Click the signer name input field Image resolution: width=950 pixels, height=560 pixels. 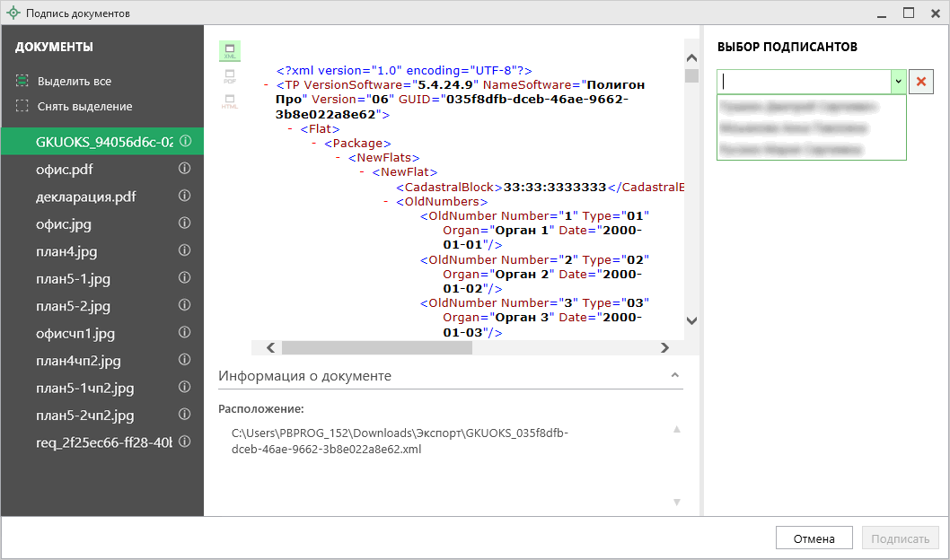coord(804,82)
